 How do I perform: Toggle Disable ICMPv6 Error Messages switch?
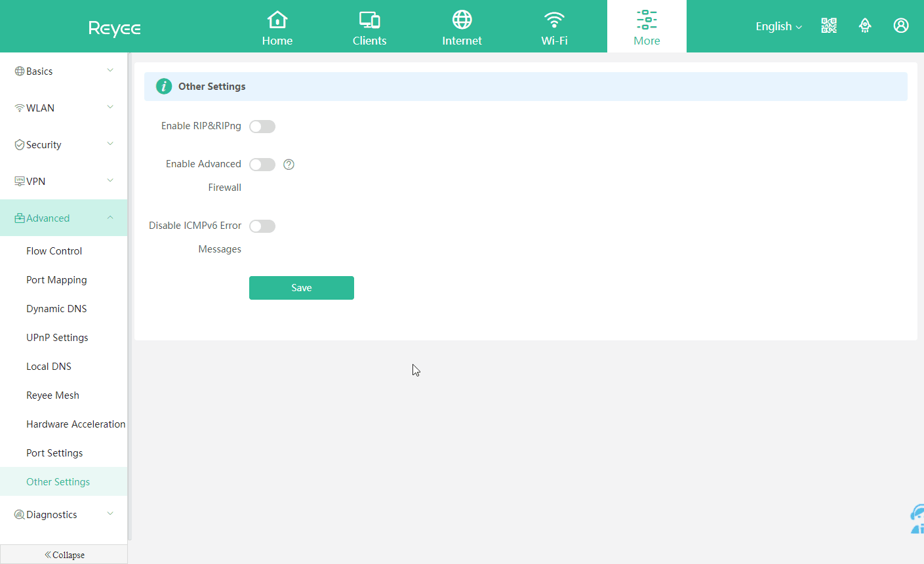tap(262, 226)
